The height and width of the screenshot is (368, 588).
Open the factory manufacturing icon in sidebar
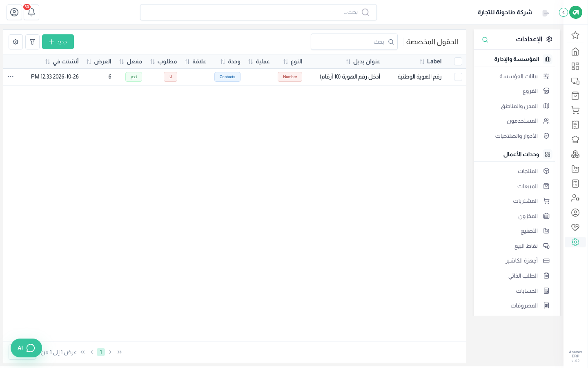[x=575, y=169]
